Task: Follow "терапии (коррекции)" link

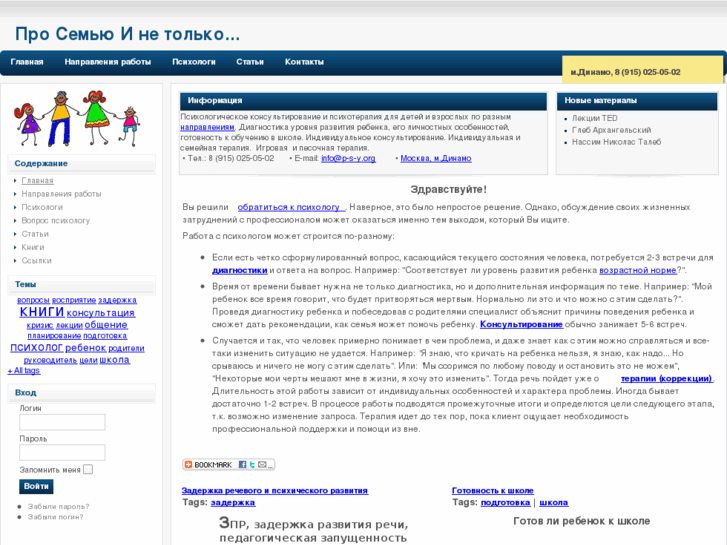Action: tap(667, 378)
